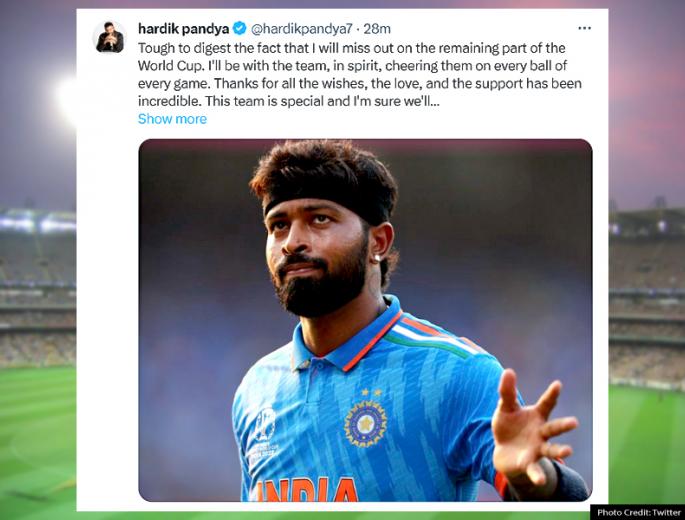Viewport: 685px width, 520px height.
Task: Open the attached tweet photo
Action: pyautogui.click(x=365, y=320)
